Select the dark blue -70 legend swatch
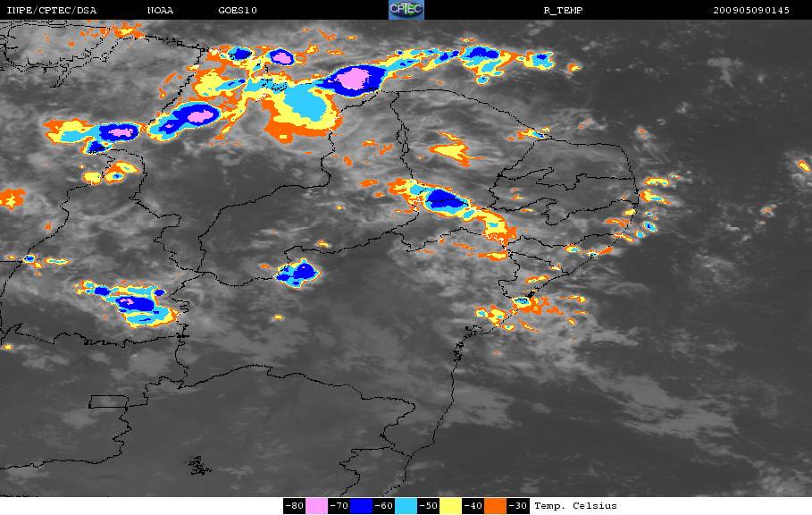Image resolution: width=812 pixels, height=515 pixels. (x=361, y=506)
